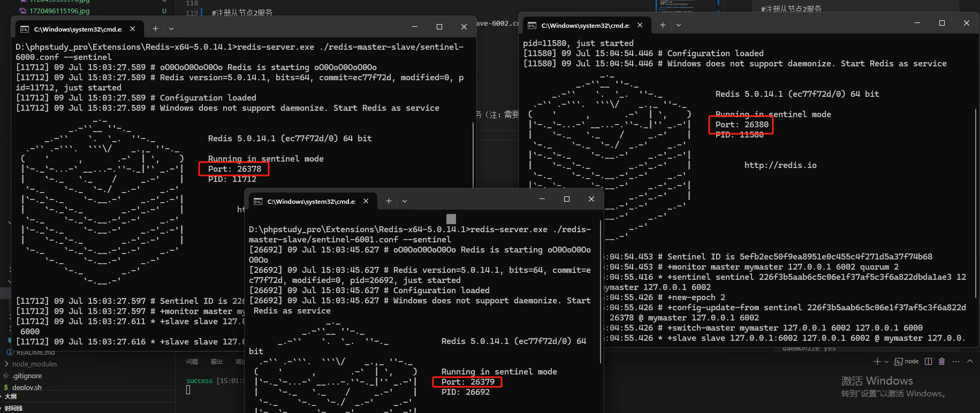
Task: Maximize the VS Code panel with the chevron
Action: click(x=970, y=362)
